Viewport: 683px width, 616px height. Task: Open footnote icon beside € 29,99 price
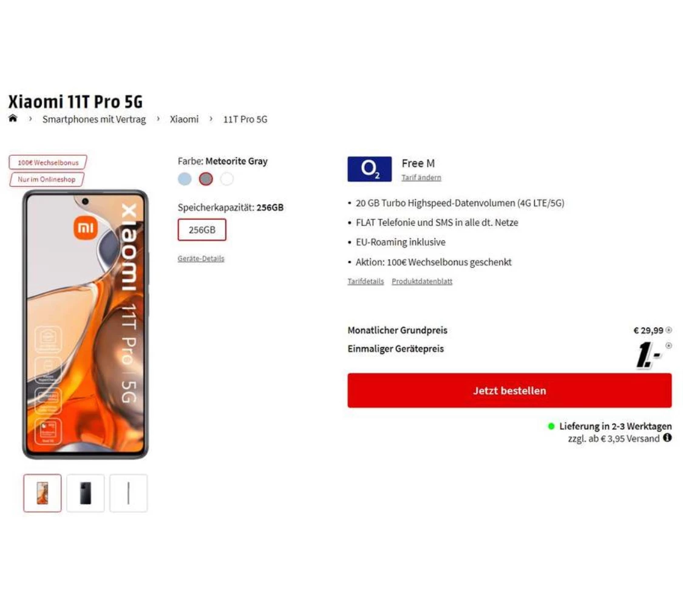pos(668,330)
